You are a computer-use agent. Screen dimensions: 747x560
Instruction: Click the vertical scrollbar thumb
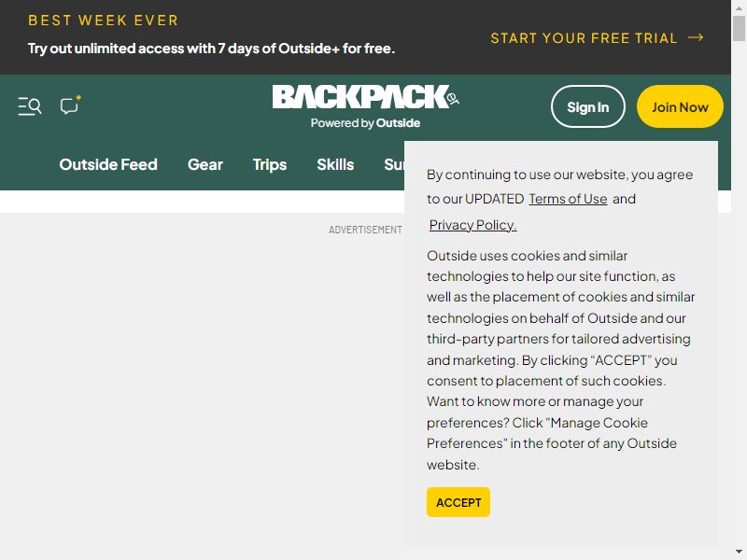pos(739,28)
